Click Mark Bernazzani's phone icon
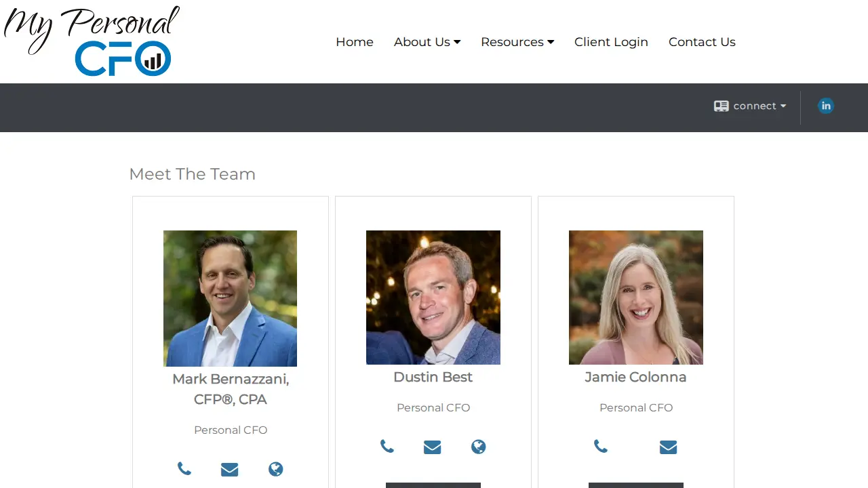This screenshot has width=868, height=488. (184, 469)
